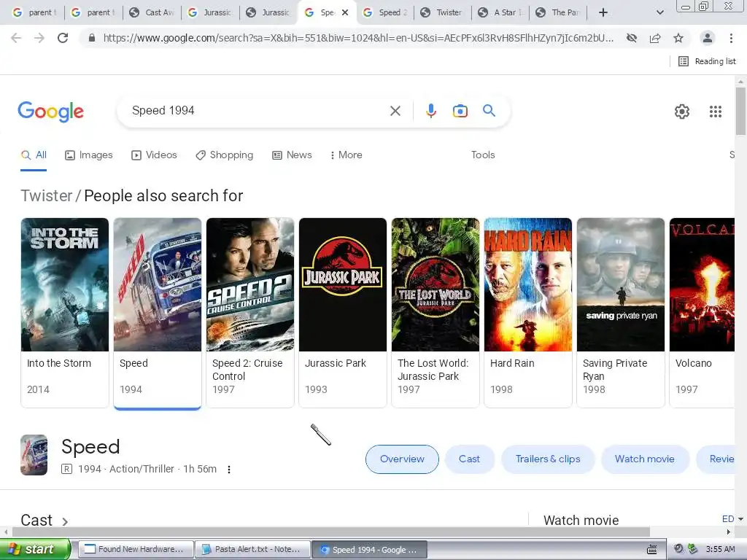The width and height of the screenshot is (747, 560).
Task: Bookmark this page with the star icon
Action: click(x=678, y=38)
